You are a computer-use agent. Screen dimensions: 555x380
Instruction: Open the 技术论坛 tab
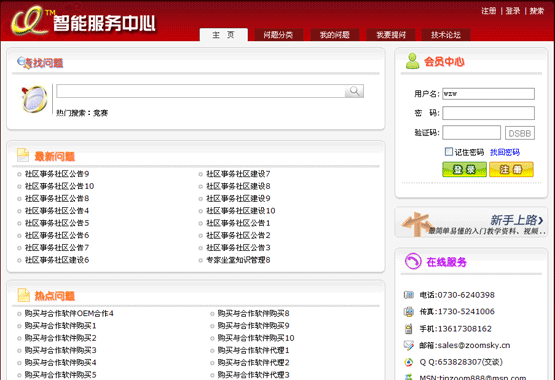pos(446,35)
